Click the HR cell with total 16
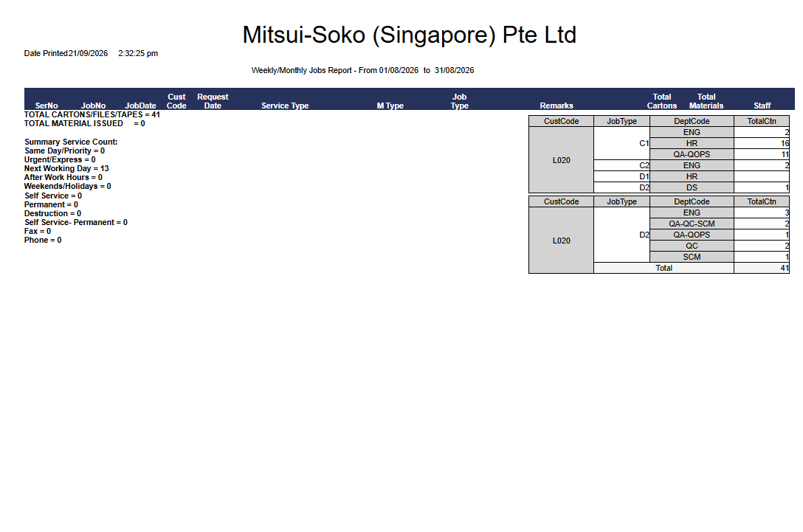The image size is (803, 532). point(692,143)
